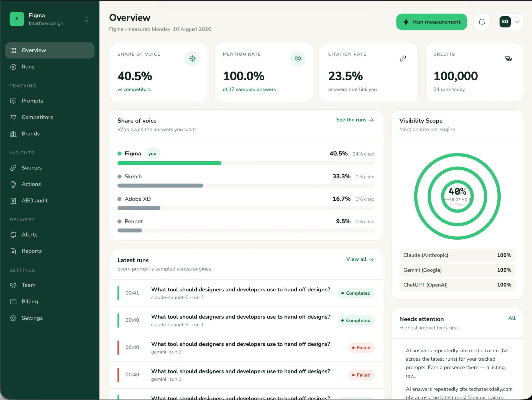Click the Sources link icon
532x400 pixels.
tap(13, 168)
